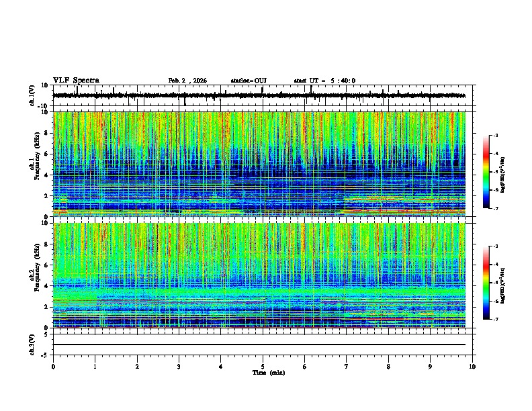Select the date text "Feb. 2 , 2026"
This screenshot has width=532, height=411.
(x=187, y=81)
